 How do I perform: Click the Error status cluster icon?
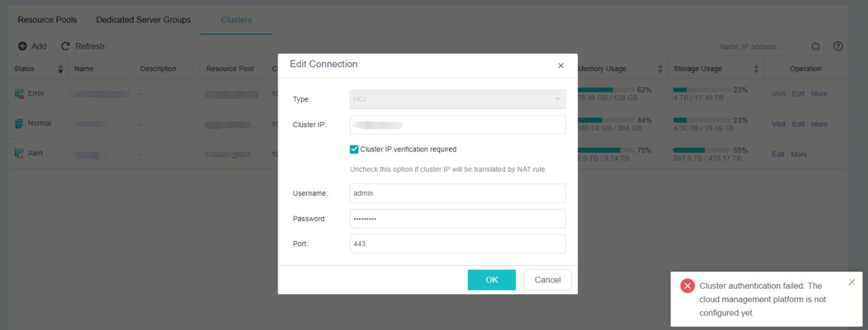[x=19, y=94]
